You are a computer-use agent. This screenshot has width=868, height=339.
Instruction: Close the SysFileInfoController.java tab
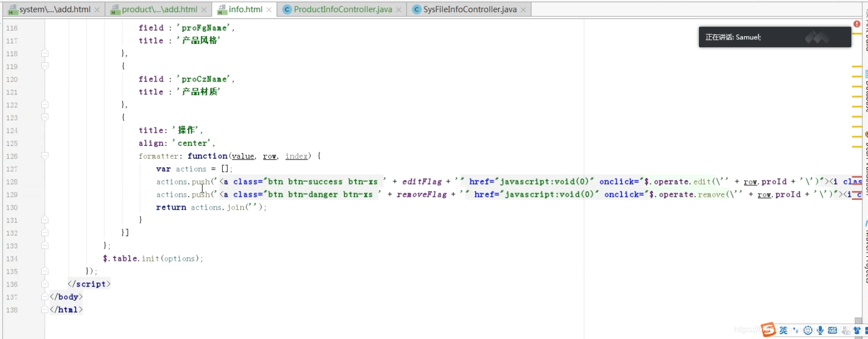pyautogui.click(x=524, y=10)
